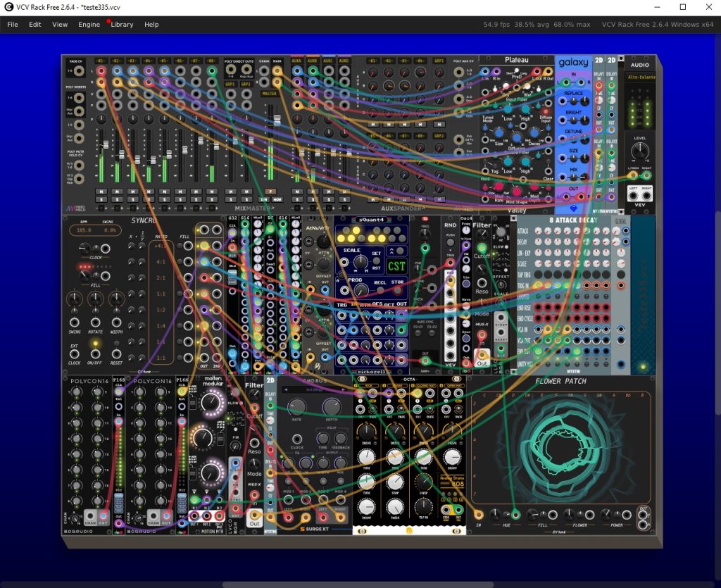Open the Edit menu
Viewport: 721px width, 588px height.
(x=35, y=25)
